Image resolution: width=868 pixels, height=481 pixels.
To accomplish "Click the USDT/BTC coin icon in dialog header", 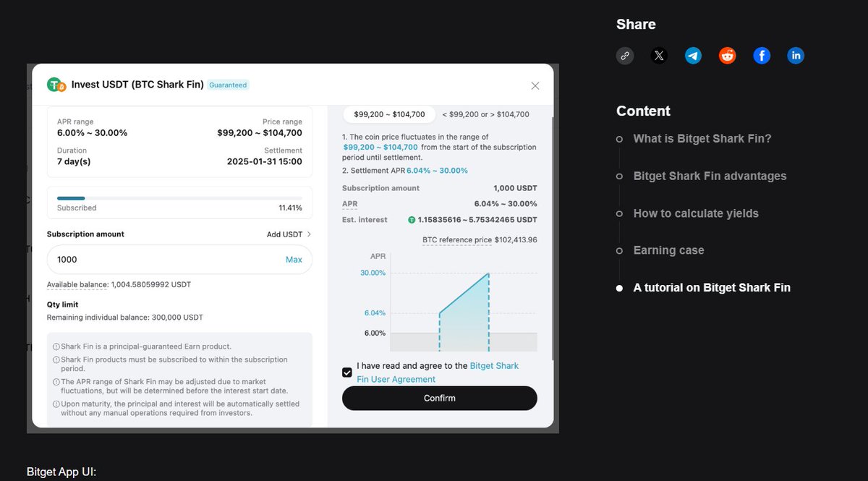I will pos(56,85).
